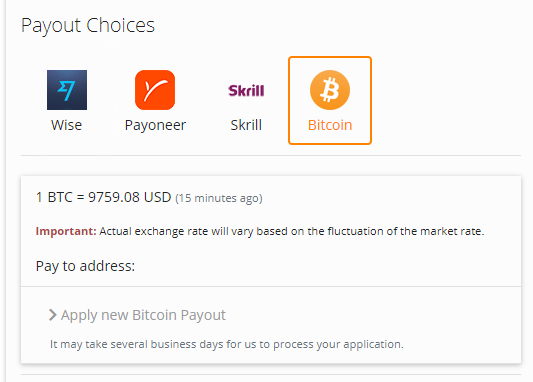This screenshot has height=382, width=533.
Task: Open Apply new Bitcoin Payout link
Action: coord(143,315)
